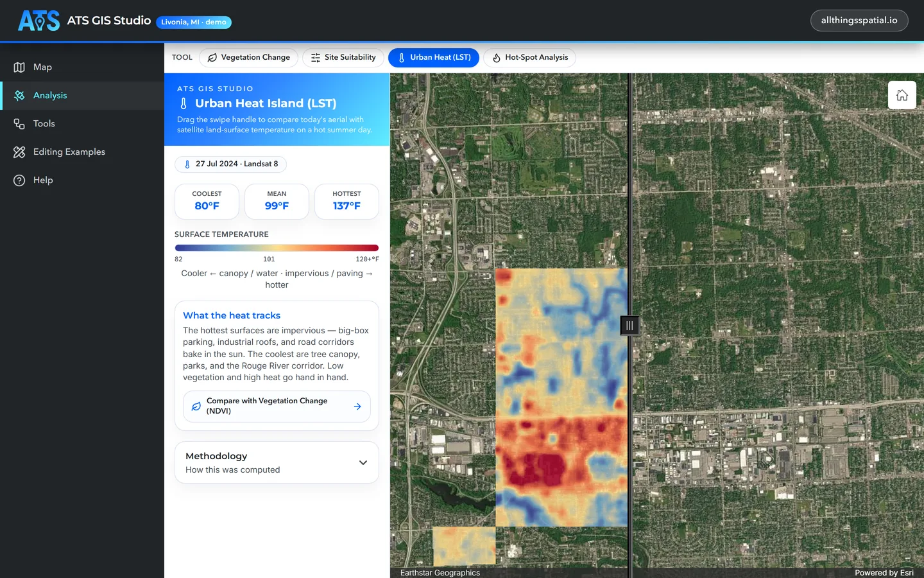Click the Help question mark icon
The width and height of the screenshot is (924, 578).
(x=19, y=180)
